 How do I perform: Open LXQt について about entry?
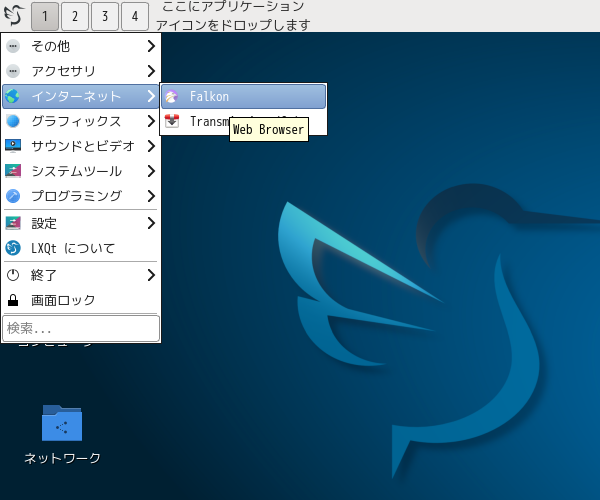click(x=81, y=248)
